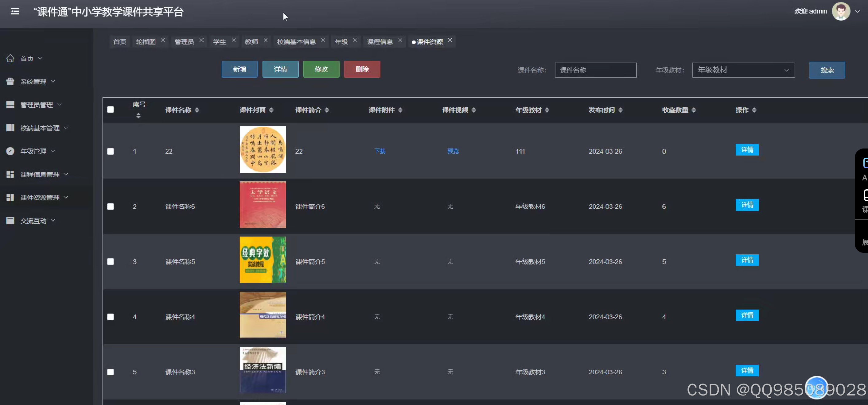Click the 校端基本管理 sidebar icon
Viewport: 868px width, 405px height.
point(10,128)
